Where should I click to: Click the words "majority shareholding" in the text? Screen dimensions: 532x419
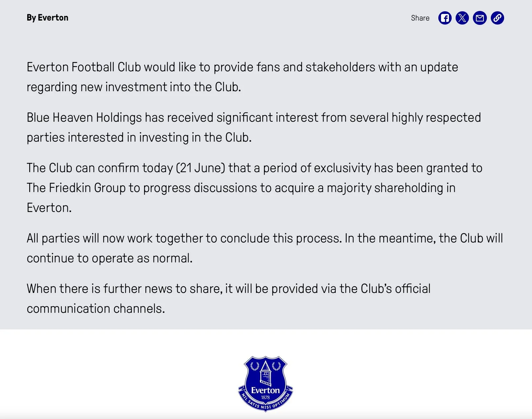tap(385, 188)
